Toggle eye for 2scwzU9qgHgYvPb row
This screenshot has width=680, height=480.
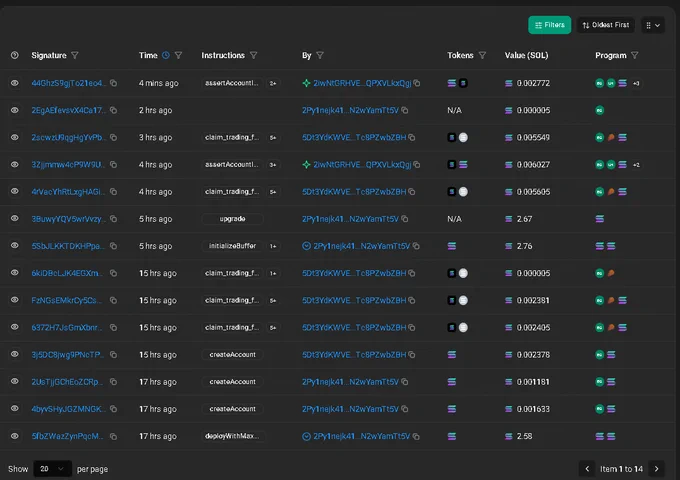coord(15,137)
